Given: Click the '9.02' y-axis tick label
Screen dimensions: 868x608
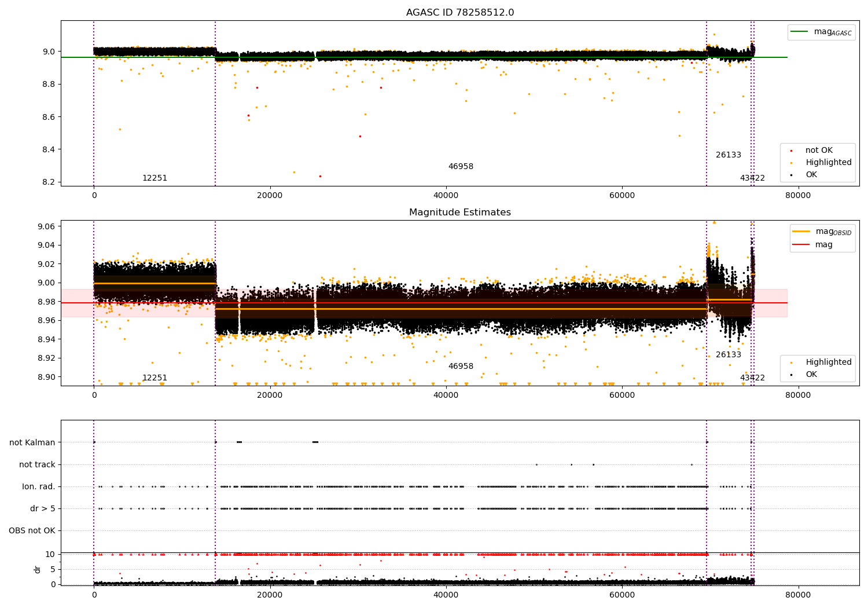Looking at the screenshot, I should (x=46, y=264).
